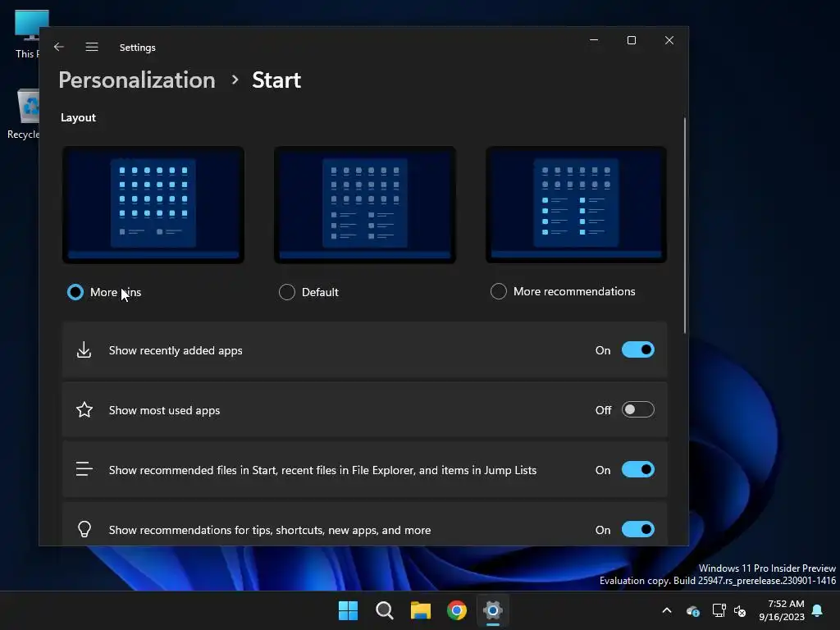Click the muted volume tray icon
The width and height of the screenshot is (840, 630).
(740, 610)
